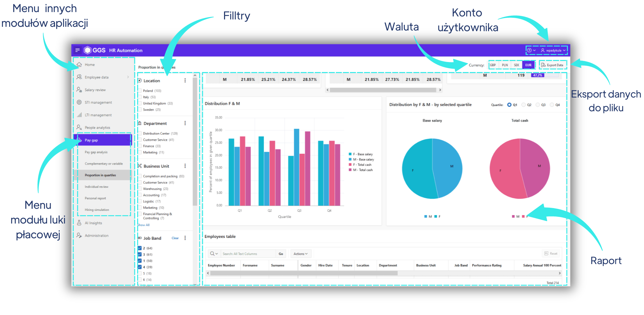Viewport: 644px width, 315px height.
Task: Type in Search All Text Columns field
Action: pos(248,254)
